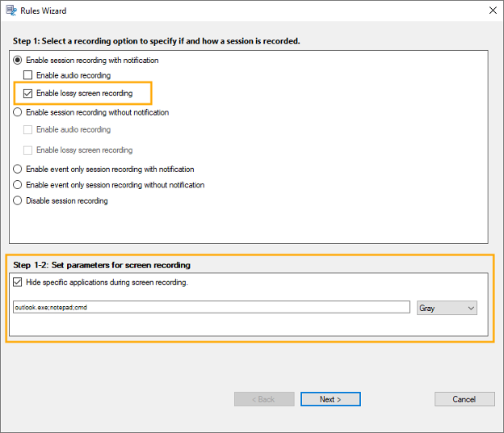The height and width of the screenshot is (433, 504).
Task: Cancel the Rules Wizard
Action: pyautogui.click(x=464, y=399)
